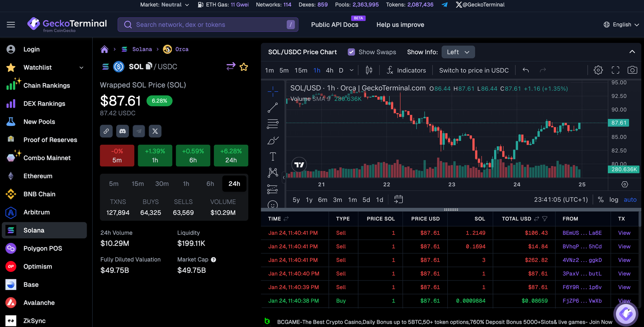Screen dimensions: 644x327
Task: Set chart range to 5y
Action: point(296,200)
